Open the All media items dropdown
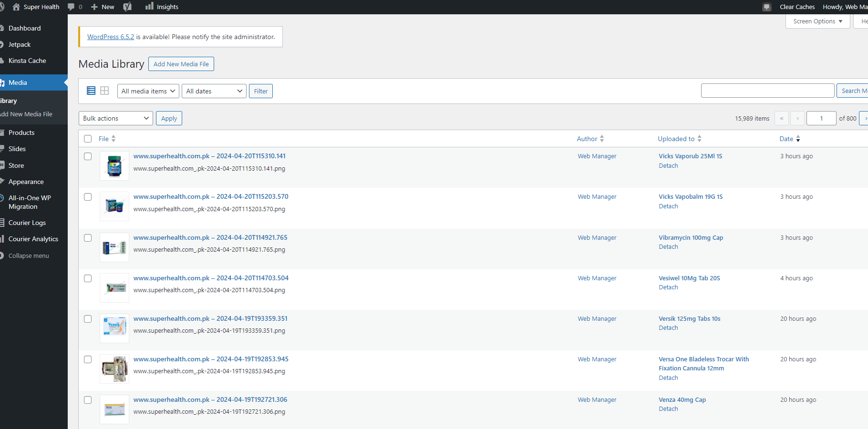Image resolution: width=868 pixels, height=429 pixels. point(148,91)
